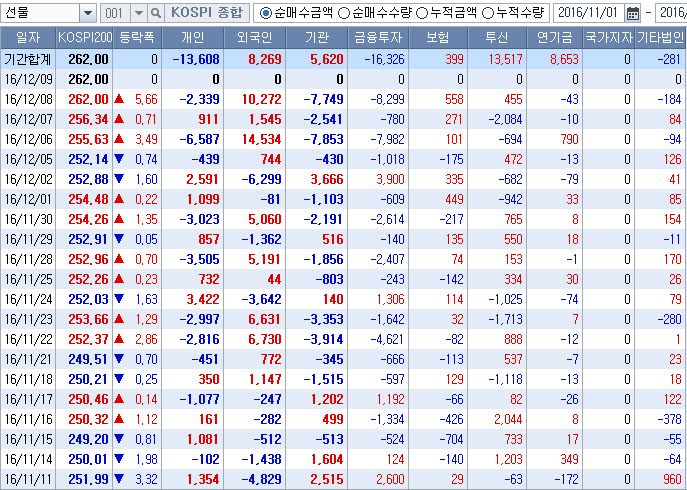Select the 16/12/08 date cell

[28, 99]
